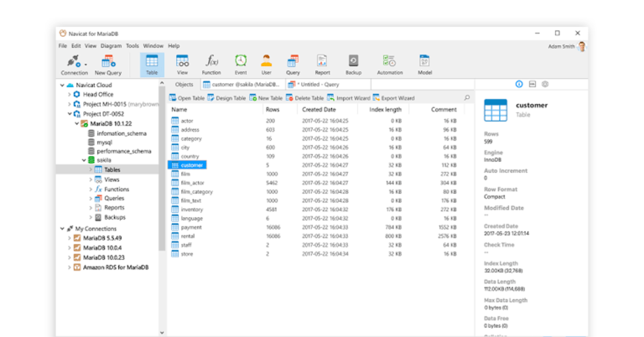Open the Function objects icon
Image resolution: width=644 pixels, height=337 pixels.
click(x=211, y=61)
